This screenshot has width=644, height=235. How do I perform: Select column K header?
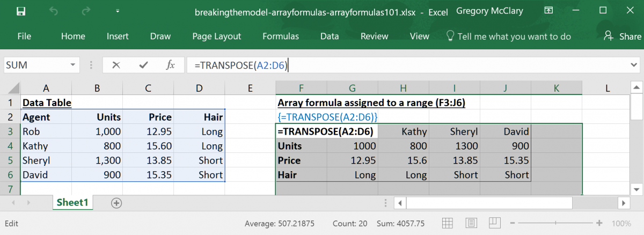tap(557, 88)
